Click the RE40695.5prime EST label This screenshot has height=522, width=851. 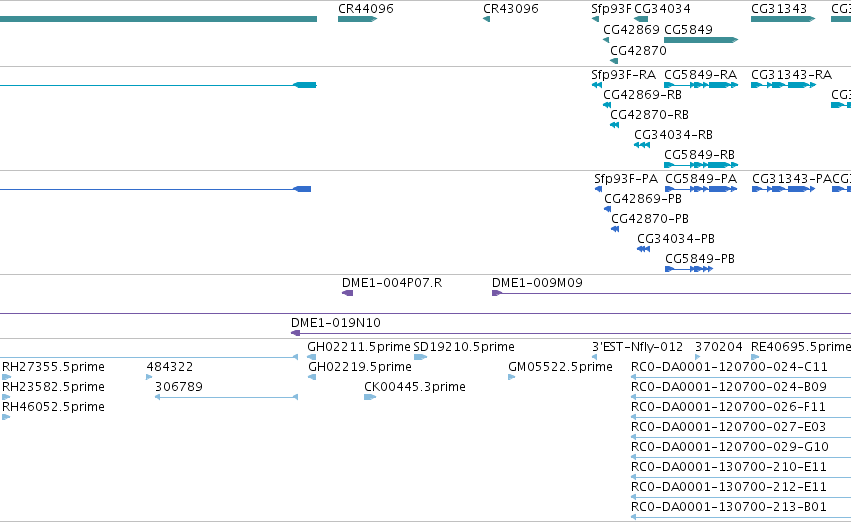801,347
